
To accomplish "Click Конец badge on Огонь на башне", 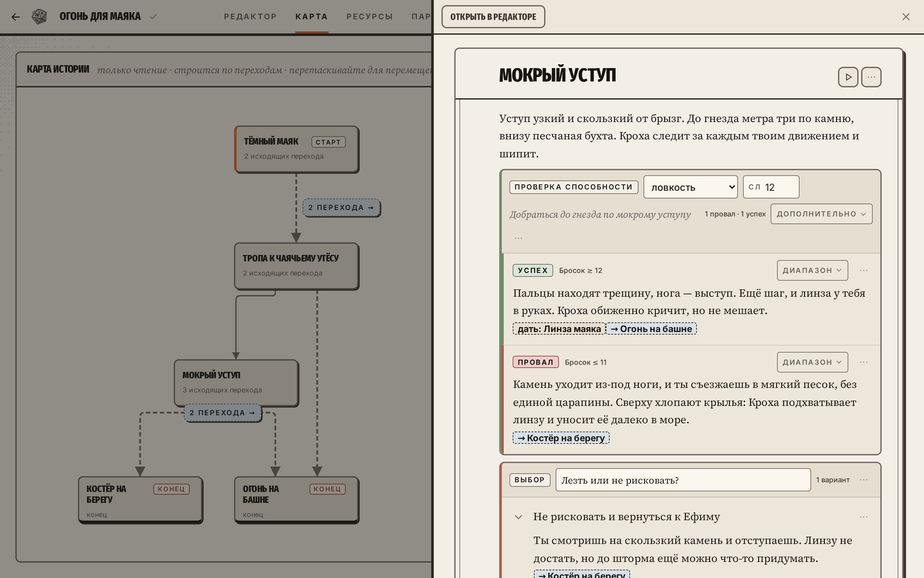I will click(x=328, y=489).
